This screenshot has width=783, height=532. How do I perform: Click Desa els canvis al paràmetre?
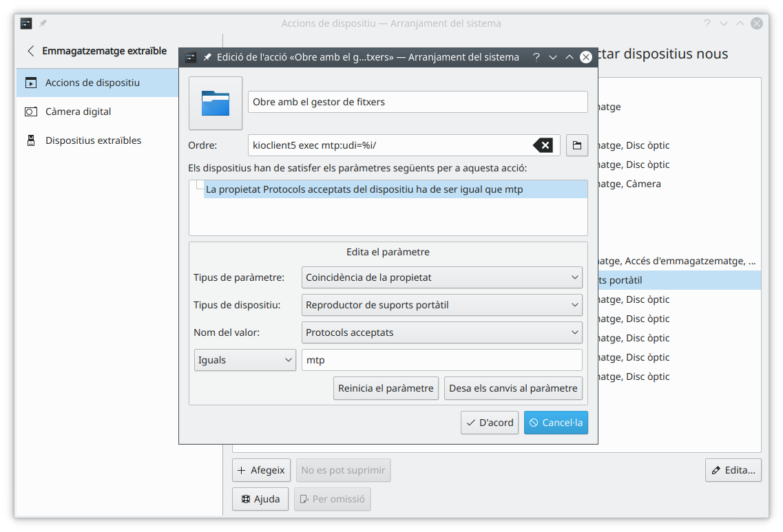tap(513, 388)
